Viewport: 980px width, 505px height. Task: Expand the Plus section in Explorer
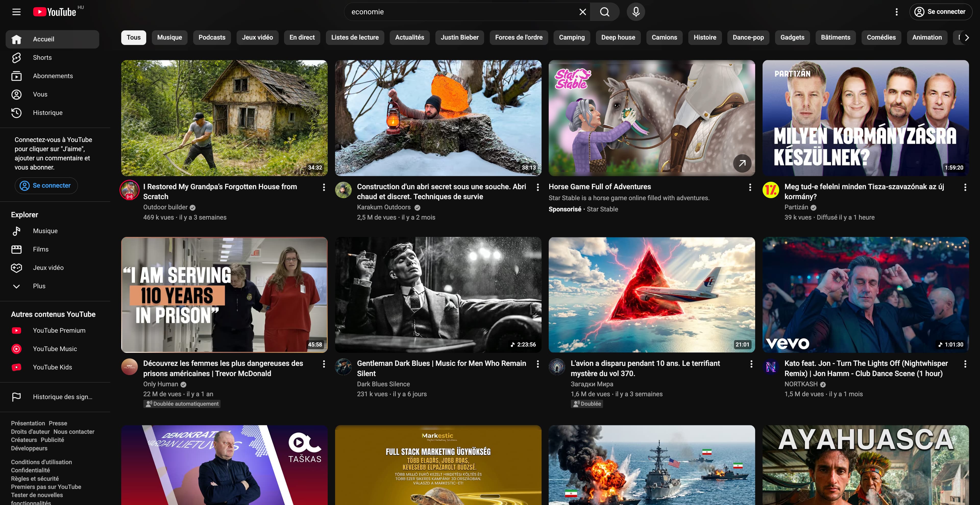point(39,286)
